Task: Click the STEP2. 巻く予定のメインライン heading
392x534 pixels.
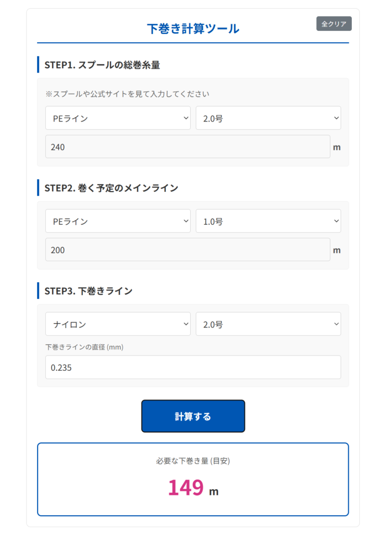Action: (x=111, y=188)
